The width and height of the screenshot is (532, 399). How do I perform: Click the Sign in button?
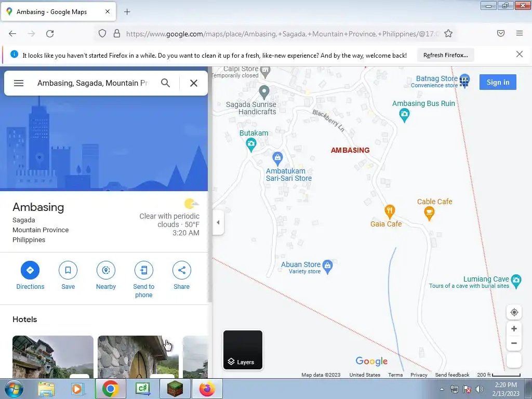pos(498,82)
